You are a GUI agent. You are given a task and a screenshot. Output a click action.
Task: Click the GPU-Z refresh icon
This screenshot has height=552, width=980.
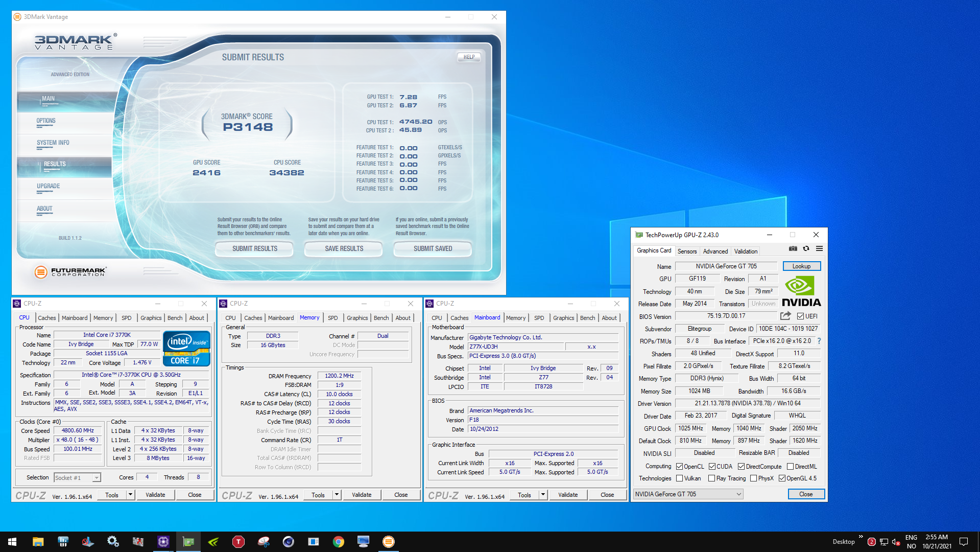click(806, 249)
